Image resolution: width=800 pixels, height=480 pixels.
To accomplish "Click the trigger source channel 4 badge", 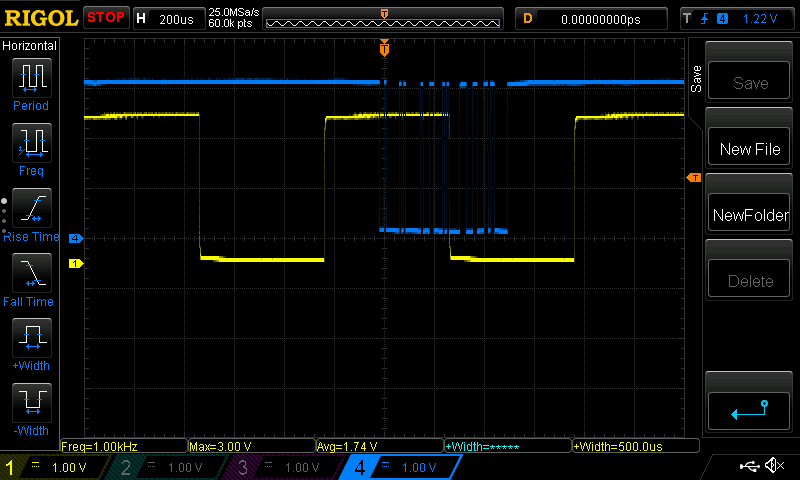I will pos(722,19).
